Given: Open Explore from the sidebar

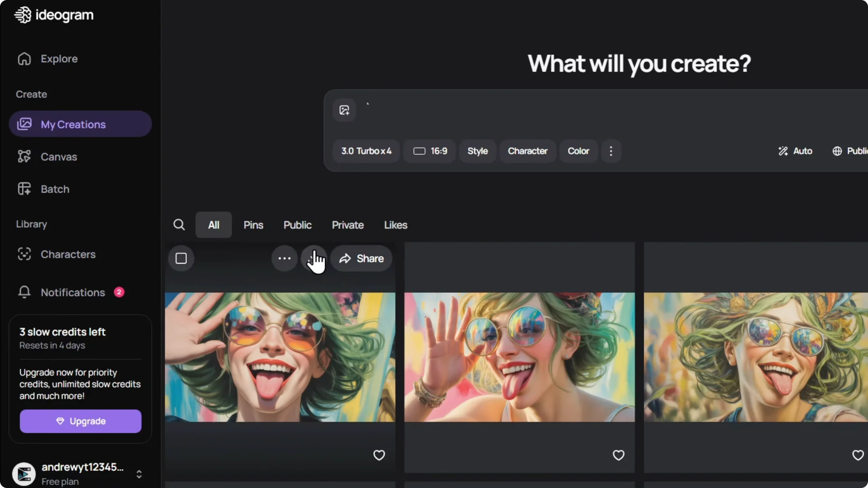Looking at the screenshot, I should 59,59.
